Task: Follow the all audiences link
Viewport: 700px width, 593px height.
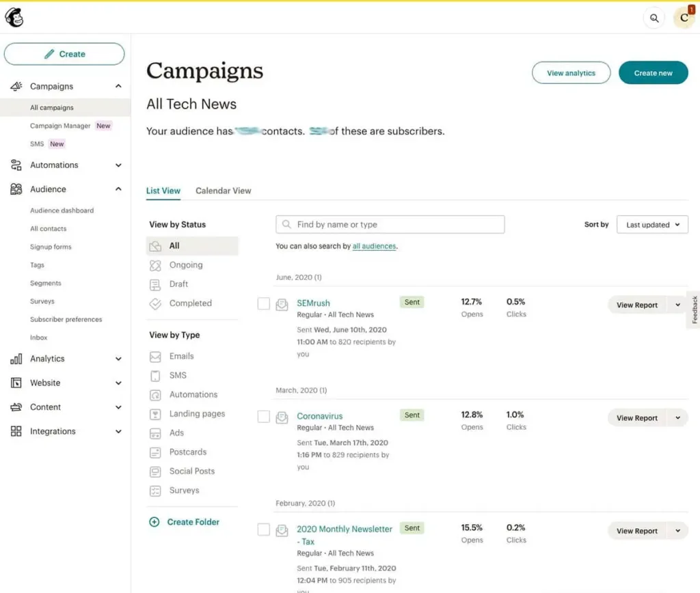Action: point(374,246)
